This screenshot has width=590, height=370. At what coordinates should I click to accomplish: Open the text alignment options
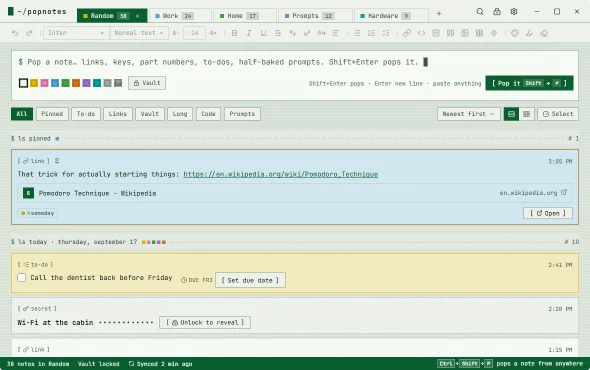point(336,33)
